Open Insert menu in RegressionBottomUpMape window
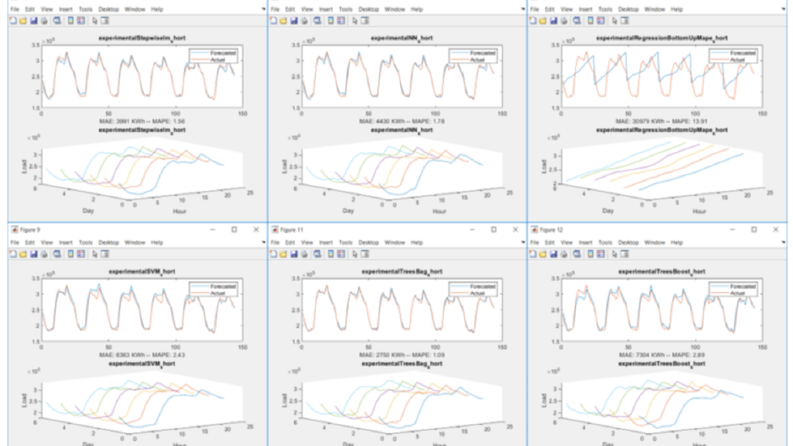The image size is (793, 446). [585, 9]
